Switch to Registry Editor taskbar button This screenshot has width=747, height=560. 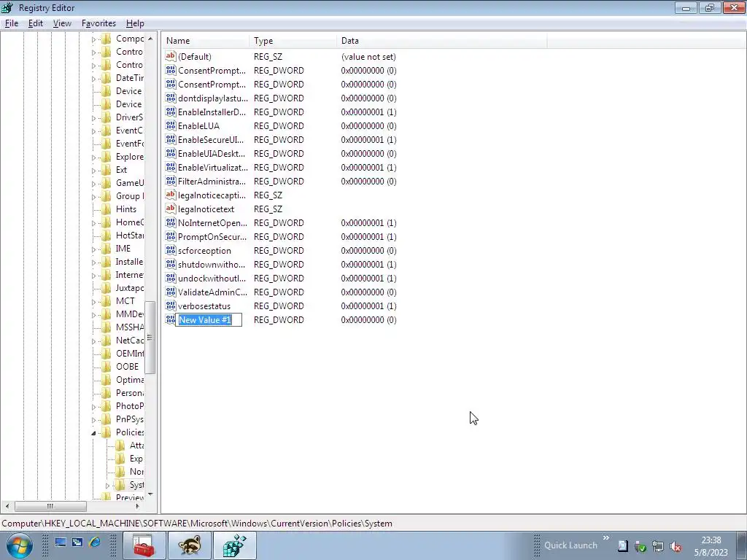click(235, 545)
